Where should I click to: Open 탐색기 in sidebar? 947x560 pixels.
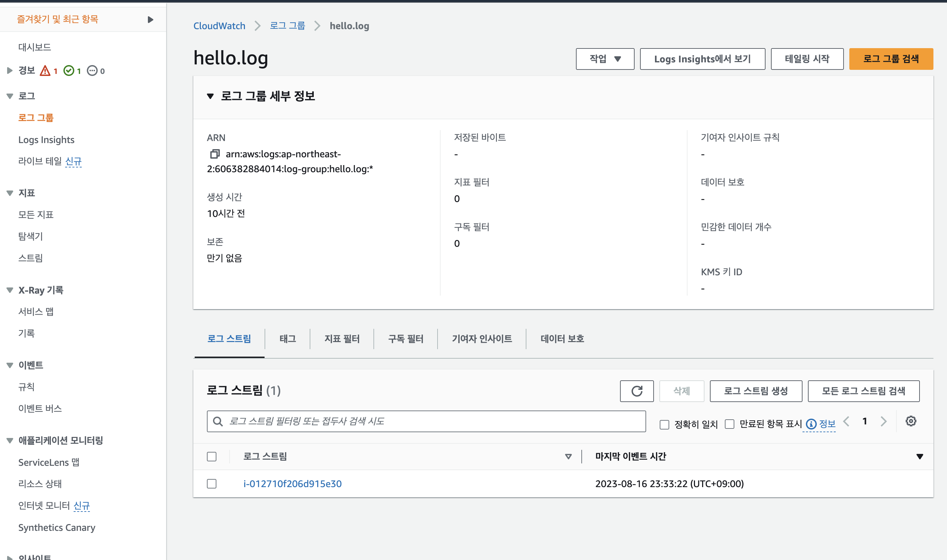(x=31, y=236)
